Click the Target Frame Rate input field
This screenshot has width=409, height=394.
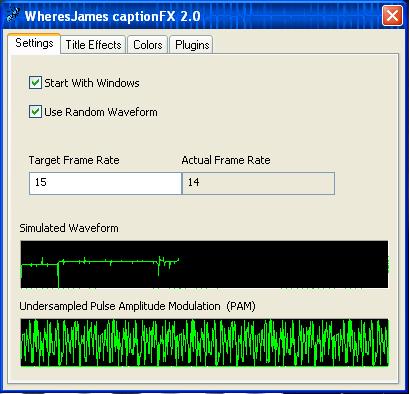(105, 183)
